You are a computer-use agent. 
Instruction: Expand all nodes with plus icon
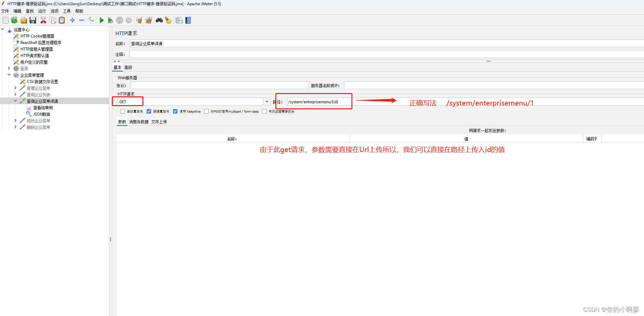[72, 20]
